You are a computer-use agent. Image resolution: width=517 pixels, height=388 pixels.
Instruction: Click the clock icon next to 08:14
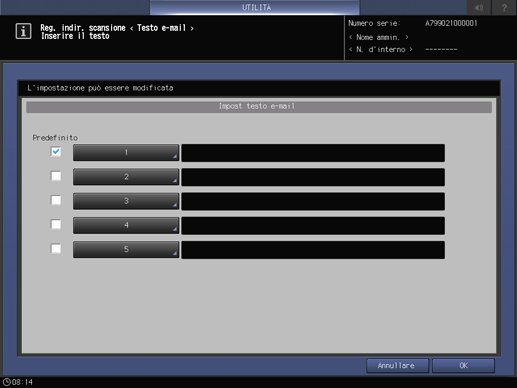tap(6, 382)
